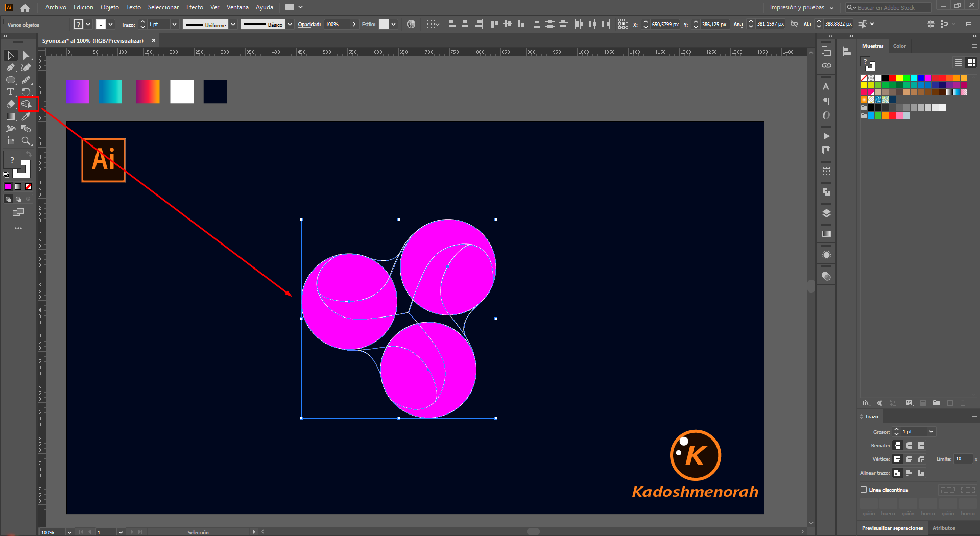The width and height of the screenshot is (980, 536).
Task: Toggle Draw Behind mode
Action: [18, 199]
